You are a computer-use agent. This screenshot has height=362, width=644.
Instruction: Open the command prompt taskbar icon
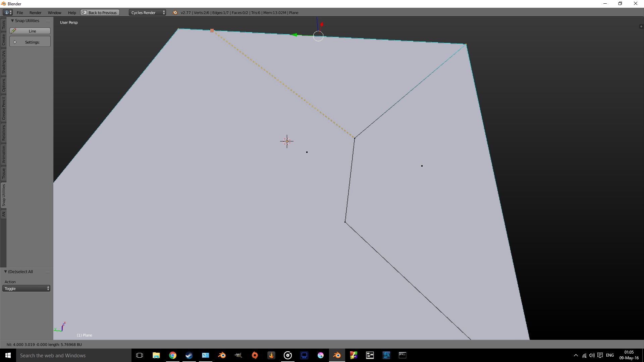click(402, 355)
